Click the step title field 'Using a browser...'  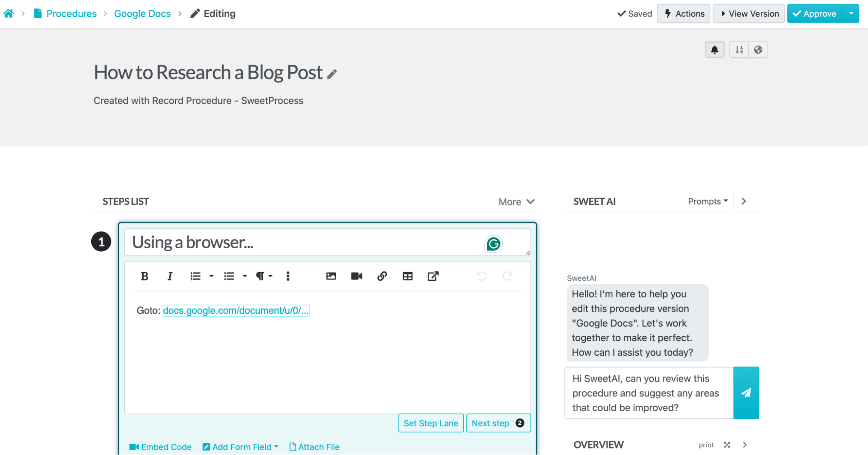[327, 242]
